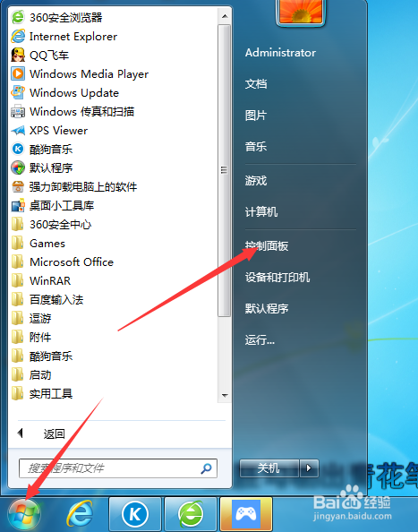Open the game controller icon on the taskbar

click(x=246, y=514)
